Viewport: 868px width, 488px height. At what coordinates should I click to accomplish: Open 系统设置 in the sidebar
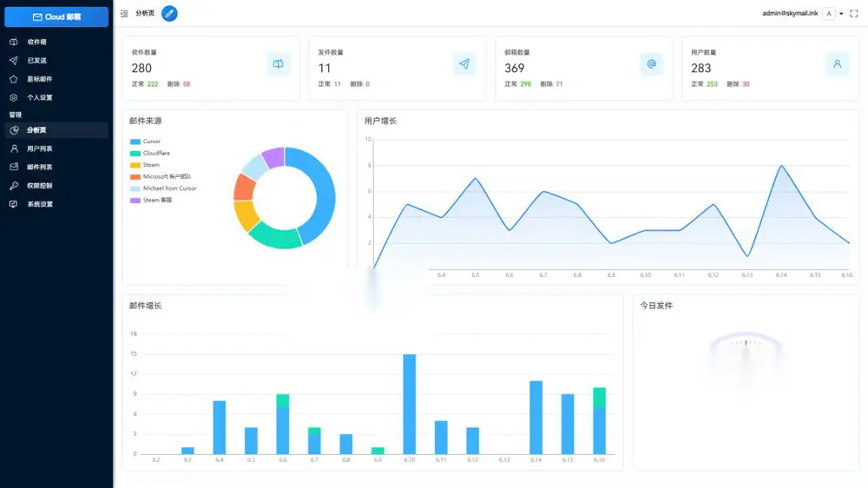(x=56, y=204)
